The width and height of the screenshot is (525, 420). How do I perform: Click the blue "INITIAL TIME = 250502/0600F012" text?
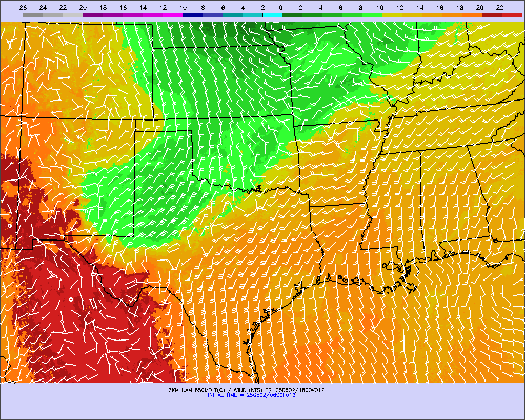251,395
